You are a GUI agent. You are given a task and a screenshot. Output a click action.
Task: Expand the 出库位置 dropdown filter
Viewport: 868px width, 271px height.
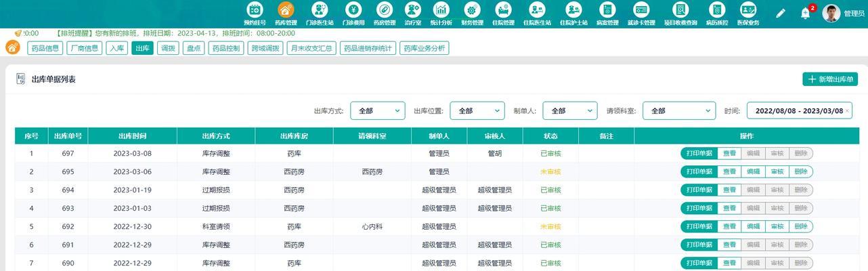[477, 110]
